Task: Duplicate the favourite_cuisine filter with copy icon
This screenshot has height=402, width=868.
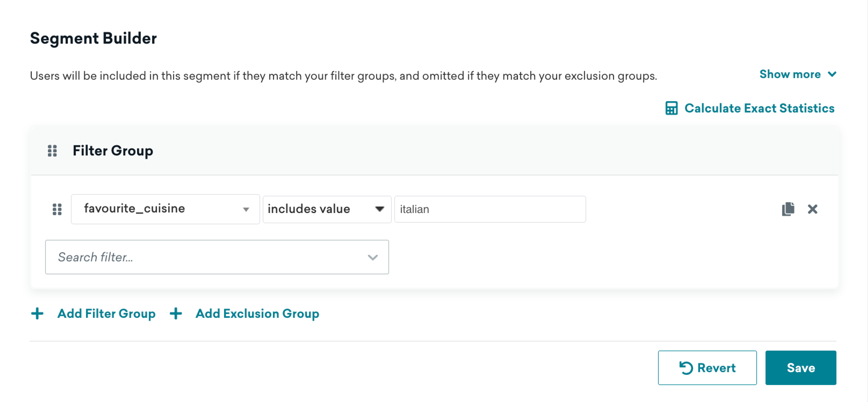Action: [788, 209]
